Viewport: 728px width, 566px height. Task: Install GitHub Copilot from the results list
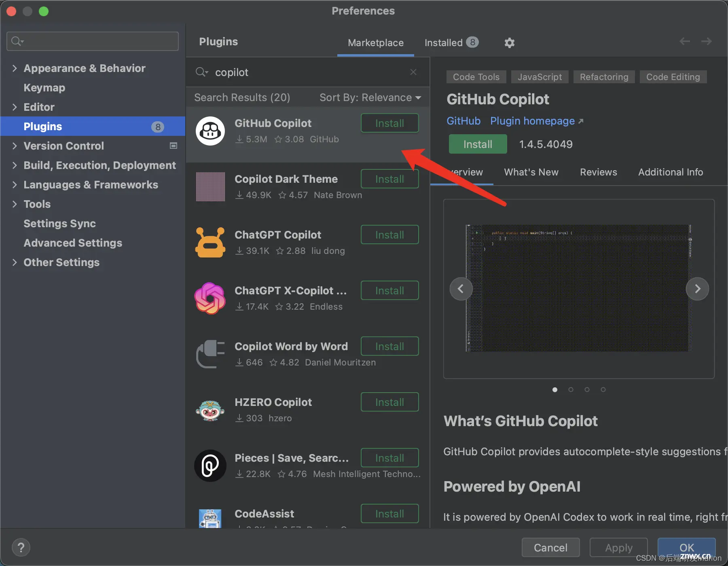[389, 123]
